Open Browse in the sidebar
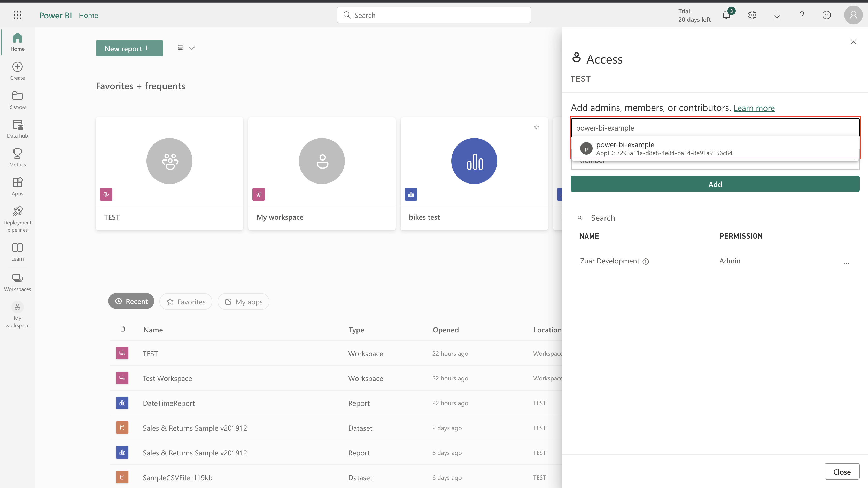Viewport: 868px width, 488px height. [x=18, y=100]
